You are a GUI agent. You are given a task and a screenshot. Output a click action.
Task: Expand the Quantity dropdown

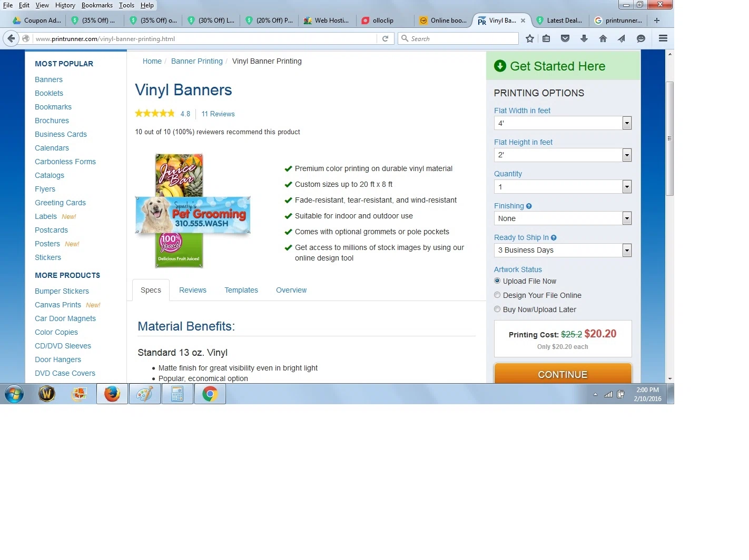tap(563, 187)
